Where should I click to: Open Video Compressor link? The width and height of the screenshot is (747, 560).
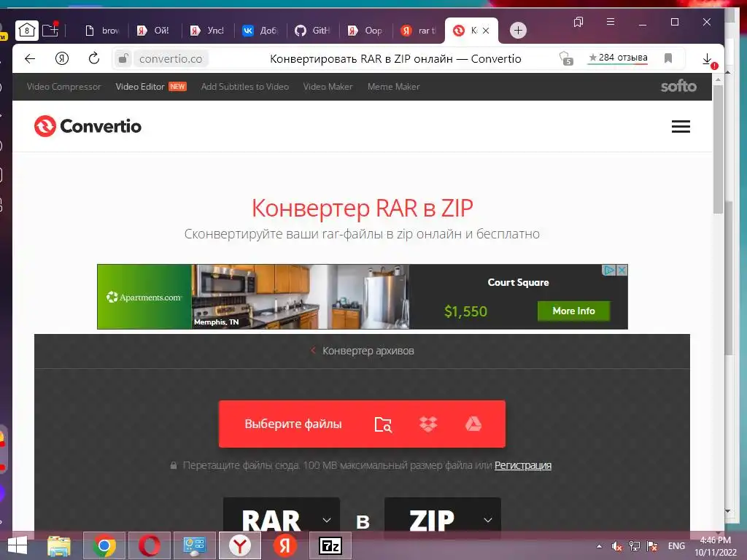pyautogui.click(x=64, y=87)
